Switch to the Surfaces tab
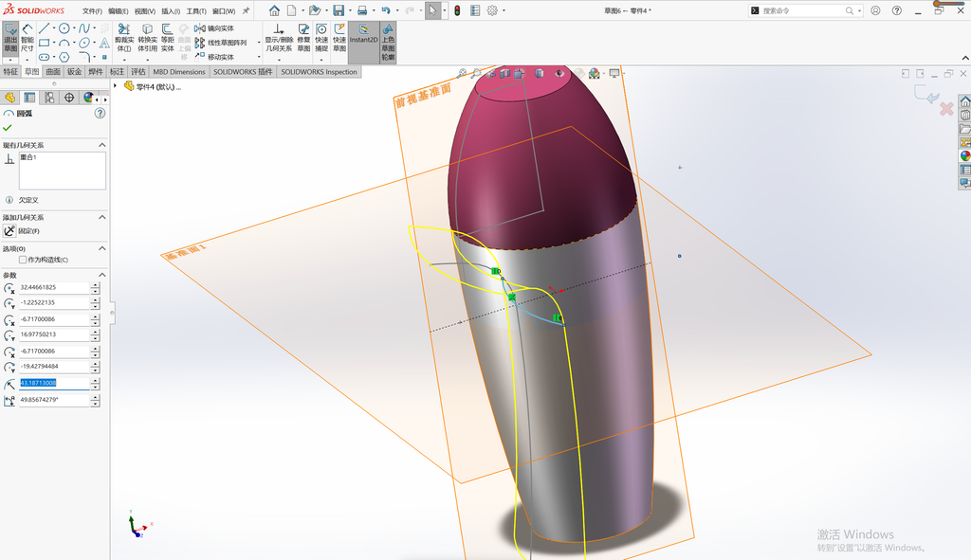 [53, 72]
